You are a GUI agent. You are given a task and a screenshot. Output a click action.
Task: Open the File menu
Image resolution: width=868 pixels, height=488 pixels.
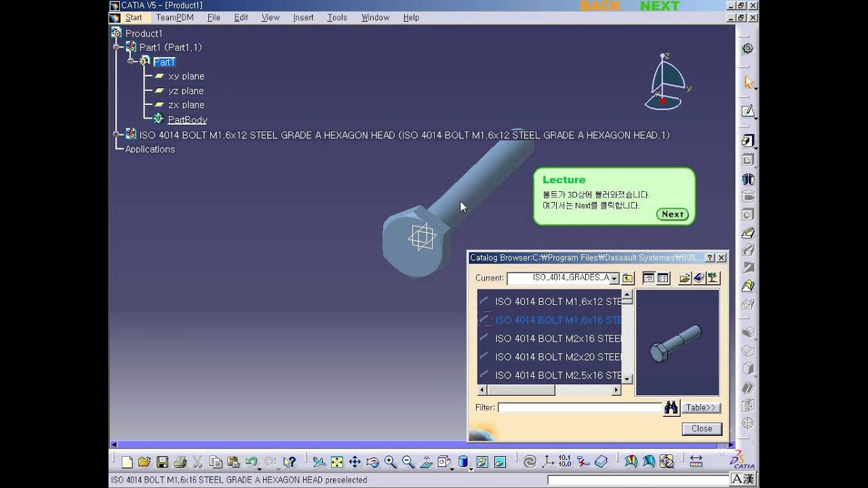(214, 18)
